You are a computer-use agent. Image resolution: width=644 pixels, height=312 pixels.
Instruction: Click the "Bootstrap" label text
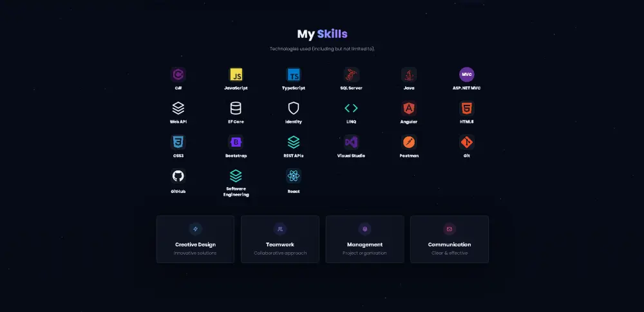[236, 156]
